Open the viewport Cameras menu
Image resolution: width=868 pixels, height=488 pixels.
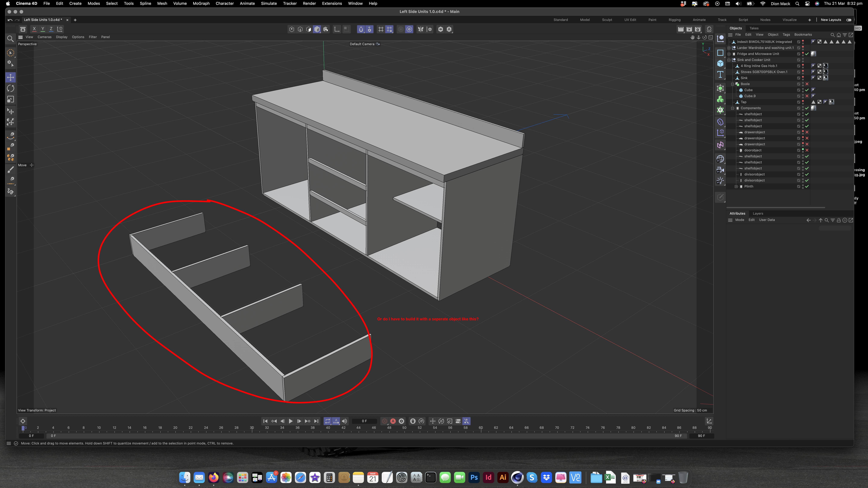tap(44, 37)
